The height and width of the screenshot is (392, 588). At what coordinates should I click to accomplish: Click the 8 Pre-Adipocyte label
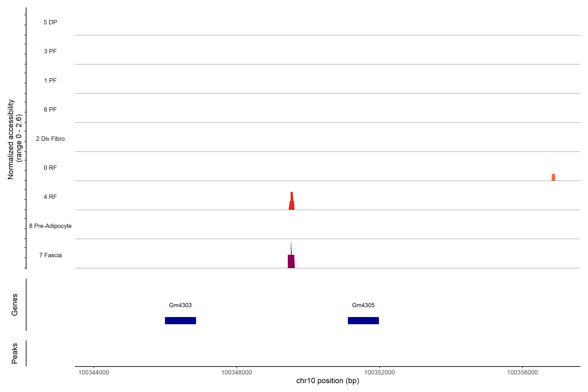[x=50, y=226]
